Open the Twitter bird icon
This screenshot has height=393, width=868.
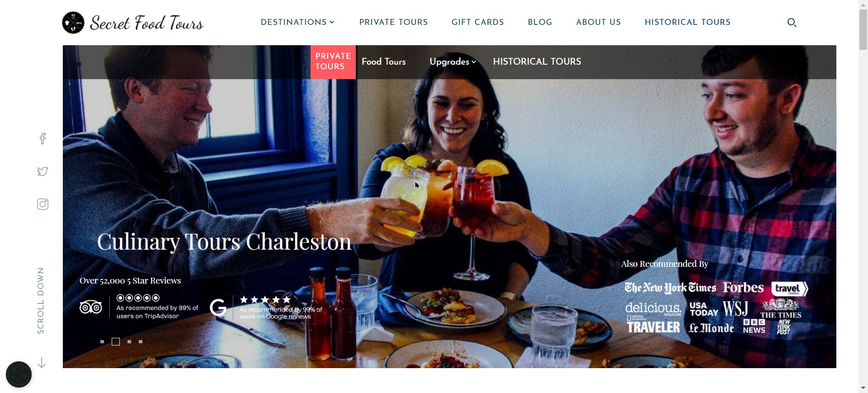coord(42,171)
